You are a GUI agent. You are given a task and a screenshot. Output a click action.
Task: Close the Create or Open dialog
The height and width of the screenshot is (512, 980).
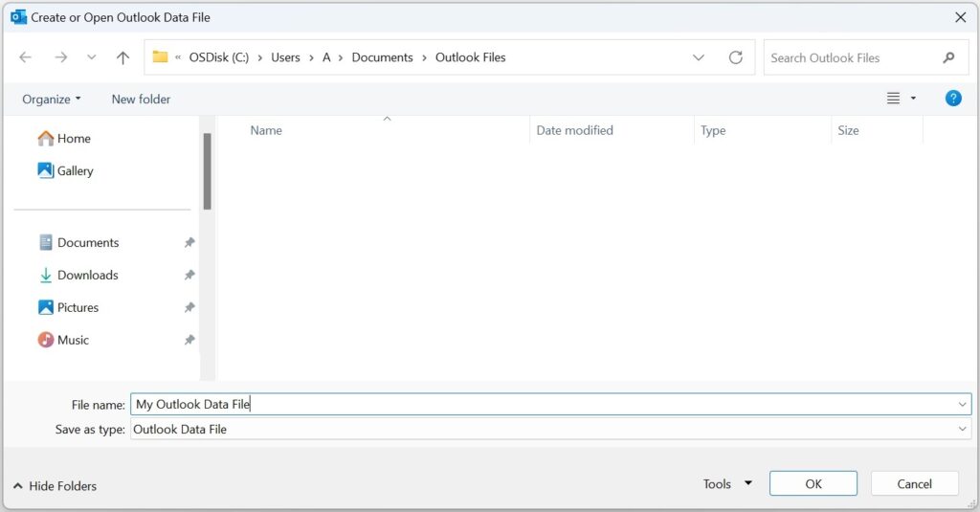[x=961, y=17]
